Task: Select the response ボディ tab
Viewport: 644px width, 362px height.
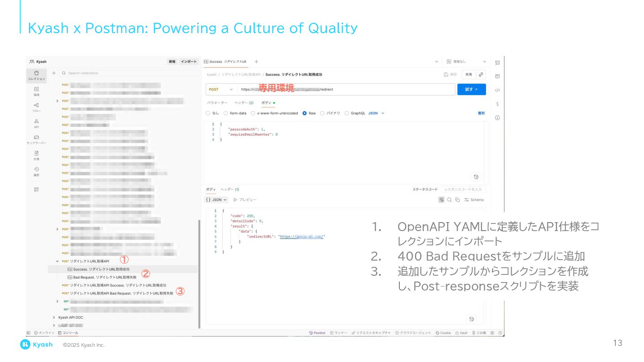Action: [x=211, y=189]
